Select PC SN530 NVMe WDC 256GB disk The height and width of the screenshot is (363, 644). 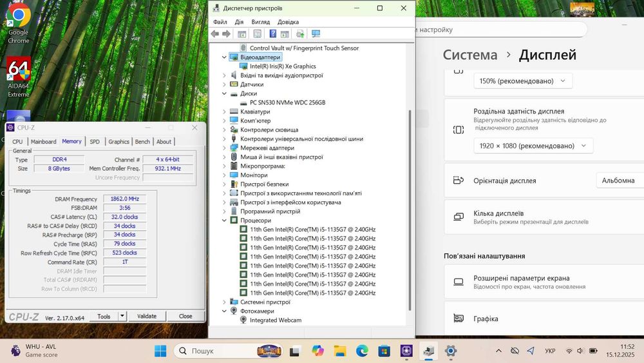tap(287, 103)
